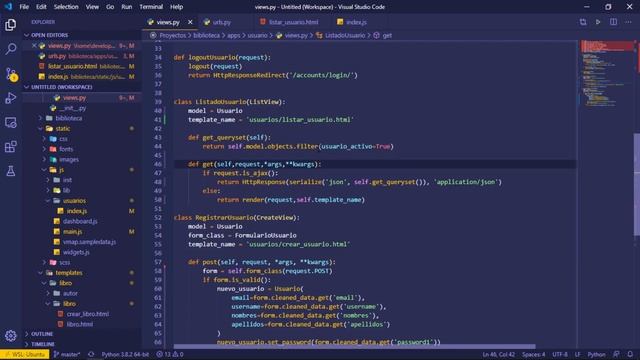Open the Manage settings gear

[11, 336]
